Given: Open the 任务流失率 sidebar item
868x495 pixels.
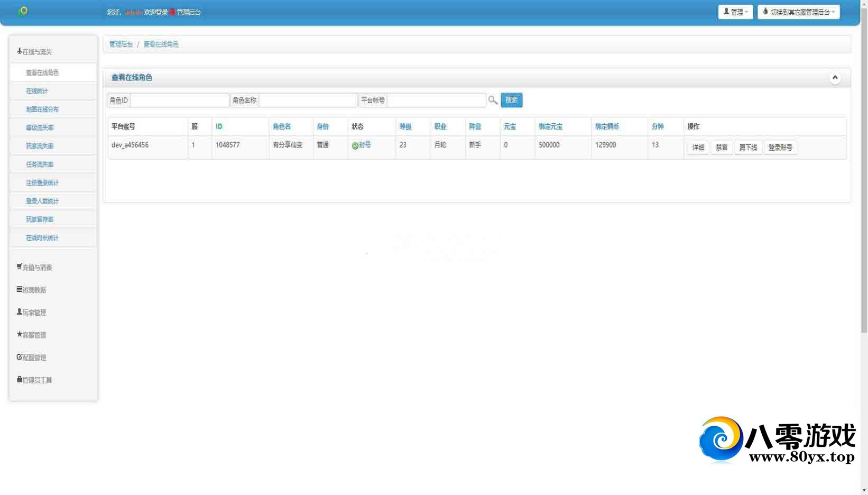Looking at the screenshot, I should [53, 164].
